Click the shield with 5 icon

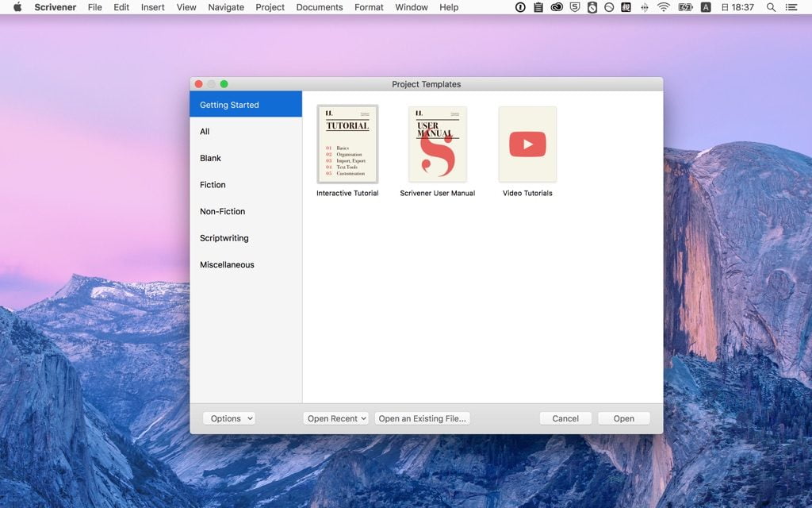[575, 7]
